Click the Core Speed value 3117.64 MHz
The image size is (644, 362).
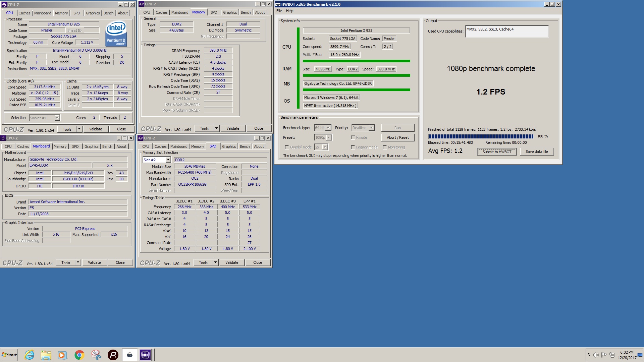(x=45, y=87)
